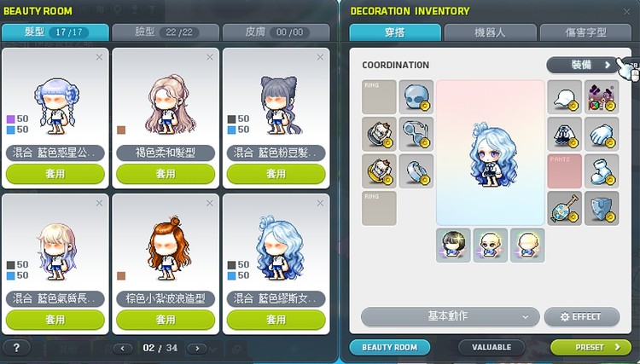Remove the 混合 藍色惑星公 hairstyle card
The height and width of the screenshot is (364, 640).
click(99, 57)
